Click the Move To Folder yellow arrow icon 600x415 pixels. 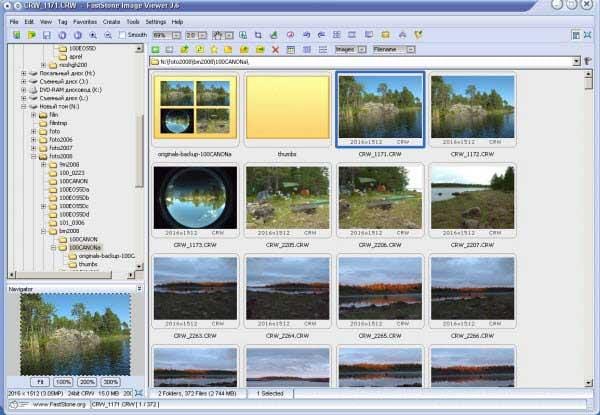click(260, 50)
